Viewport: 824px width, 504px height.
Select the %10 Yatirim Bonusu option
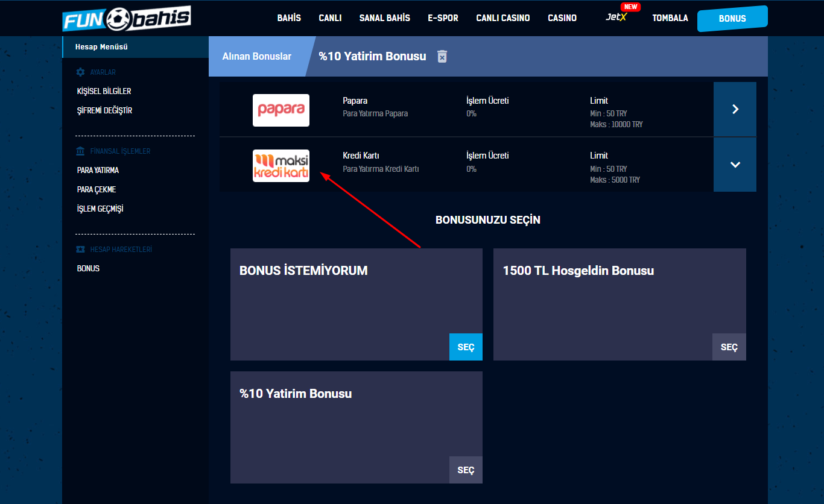point(466,470)
